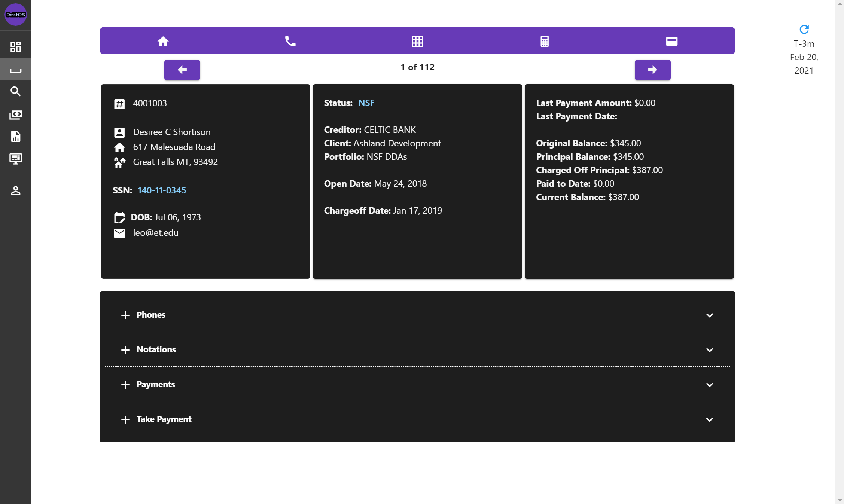The width and height of the screenshot is (844, 504).
Task: Open the user profile icon in sidebar
Action: tap(15, 191)
